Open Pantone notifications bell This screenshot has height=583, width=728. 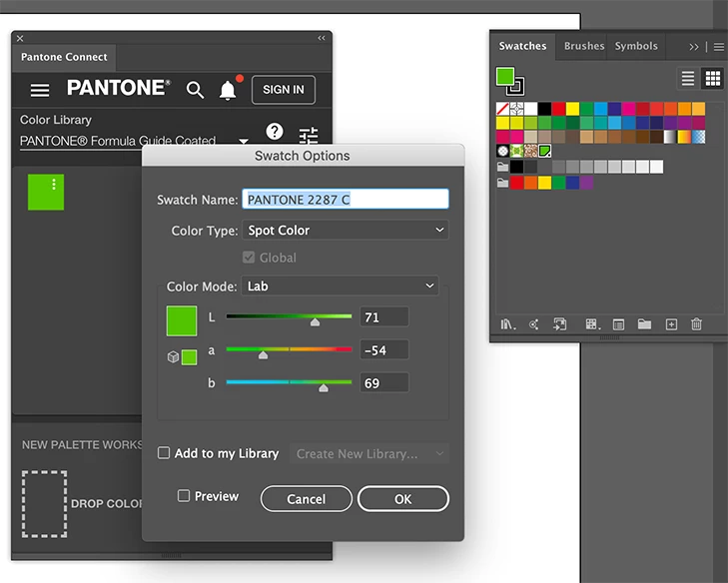[228, 90]
